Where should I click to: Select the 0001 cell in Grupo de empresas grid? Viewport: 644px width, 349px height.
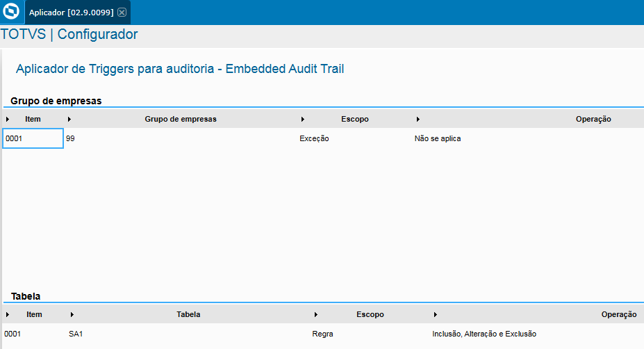[x=33, y=138]
